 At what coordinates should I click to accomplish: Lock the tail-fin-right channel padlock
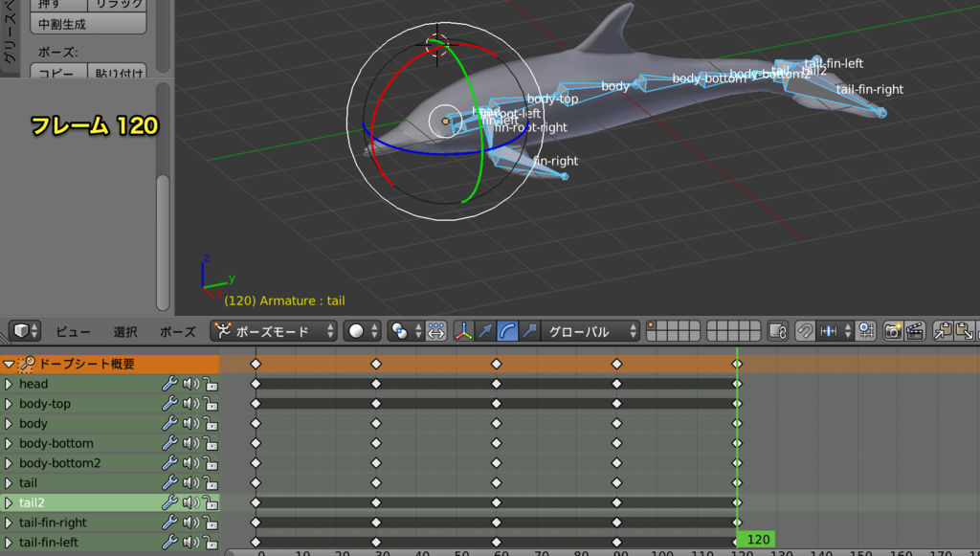tap(210, 523)
